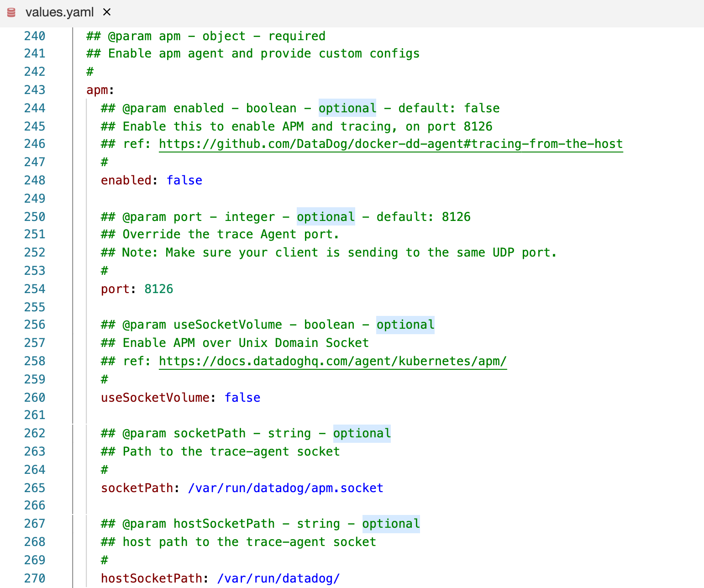Click line number 270 in the gutter
The width and height of the screenshot is (704, 588).
(x=35, y=578)
